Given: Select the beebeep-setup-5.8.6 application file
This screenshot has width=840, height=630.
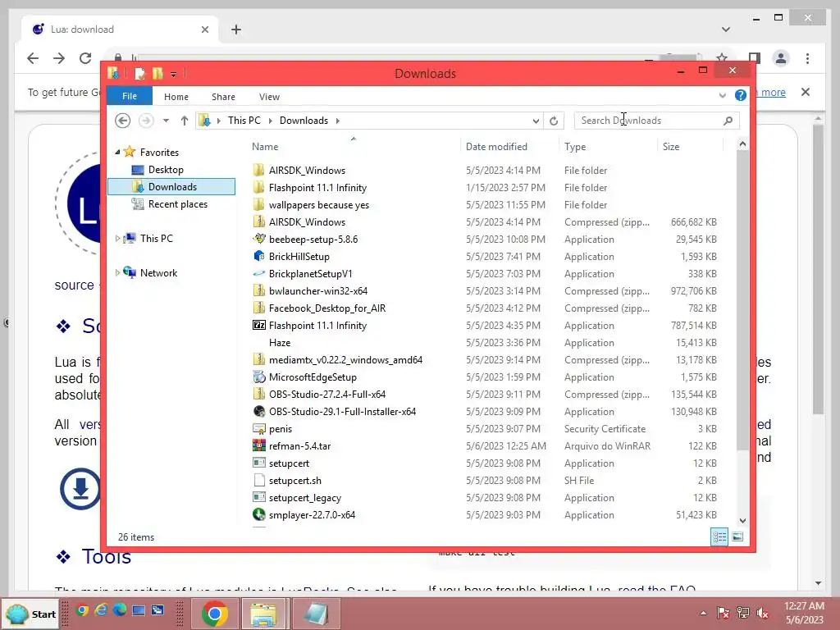Looking at the screenshot, I should point(313,239).
